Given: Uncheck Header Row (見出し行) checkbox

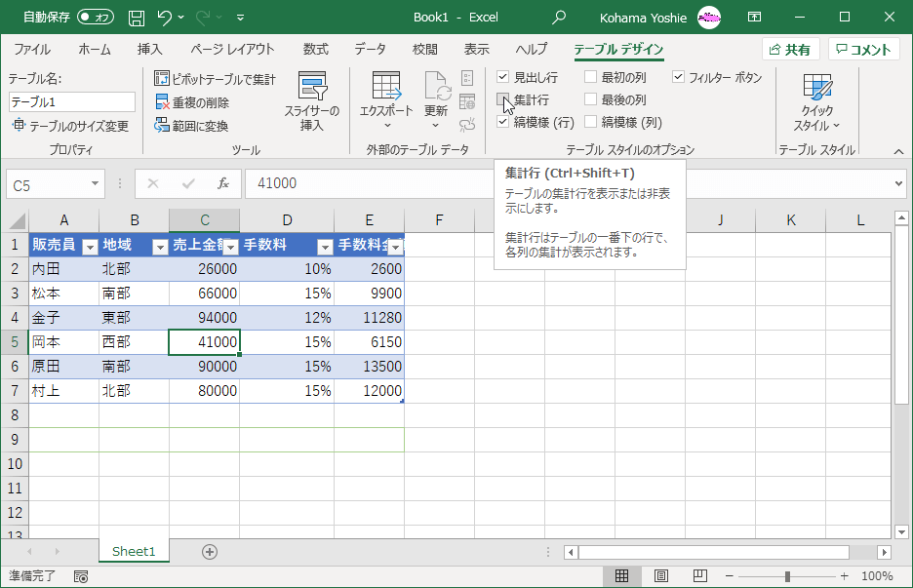Looking at the screenshot, I should pos(503,77).
